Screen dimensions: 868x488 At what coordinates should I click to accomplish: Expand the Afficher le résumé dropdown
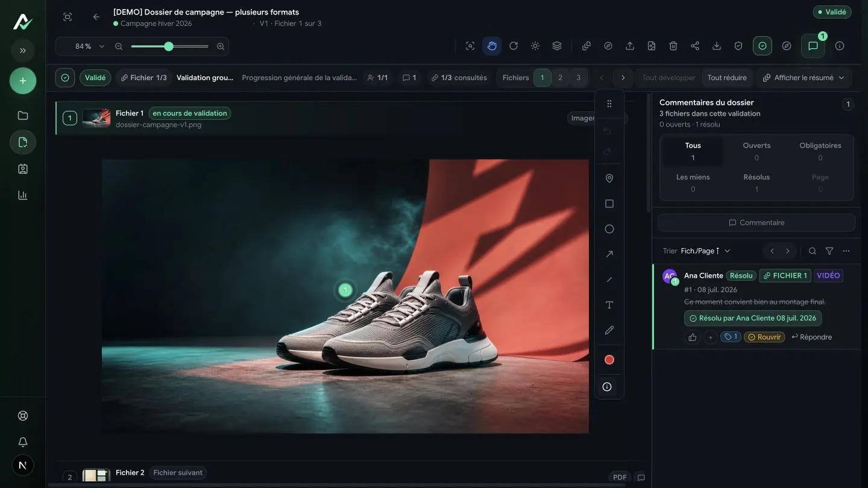[804, 78]
